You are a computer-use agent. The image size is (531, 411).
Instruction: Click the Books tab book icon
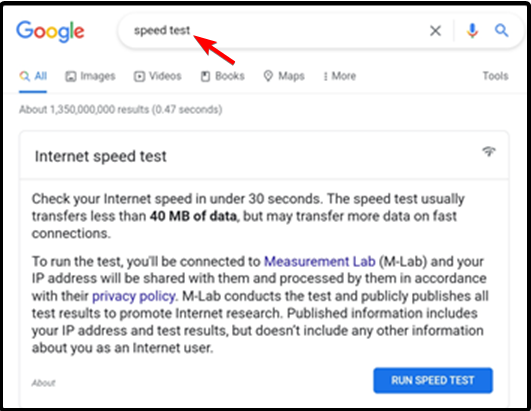[206, 77]
